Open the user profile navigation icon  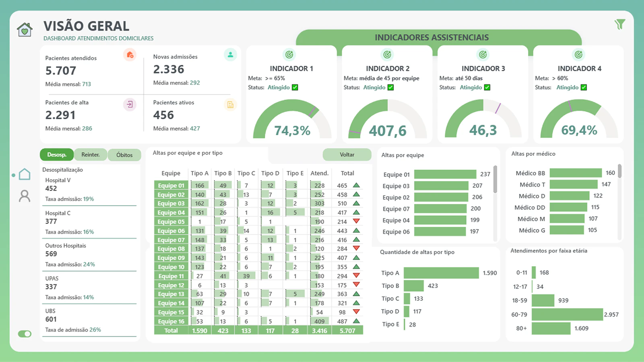(x=25, y=196)
